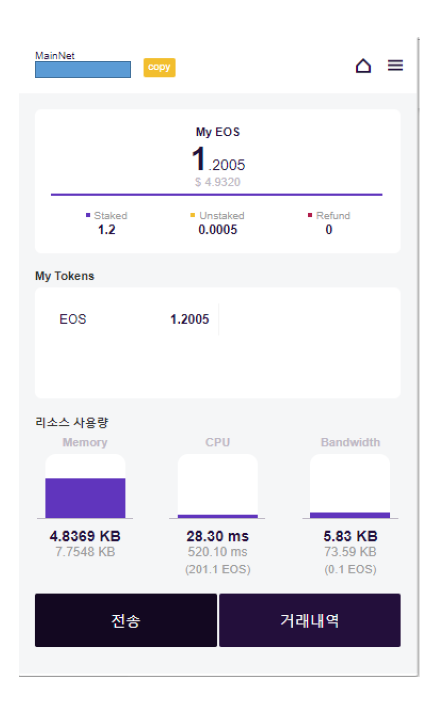Click the Unstaked amount 0.0005
Viewport: 439px width, 710px height.
[x=218, y=230]
